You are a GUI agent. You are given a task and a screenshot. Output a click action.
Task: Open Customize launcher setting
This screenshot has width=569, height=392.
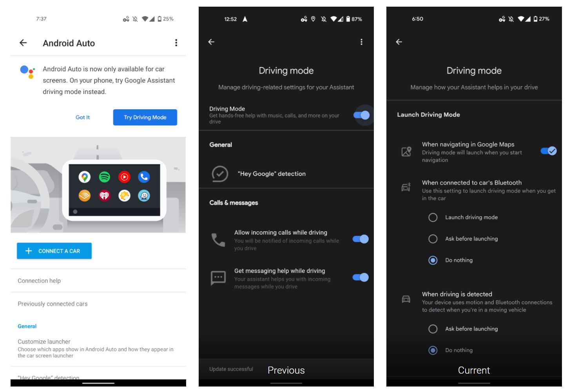pos(98,348)
